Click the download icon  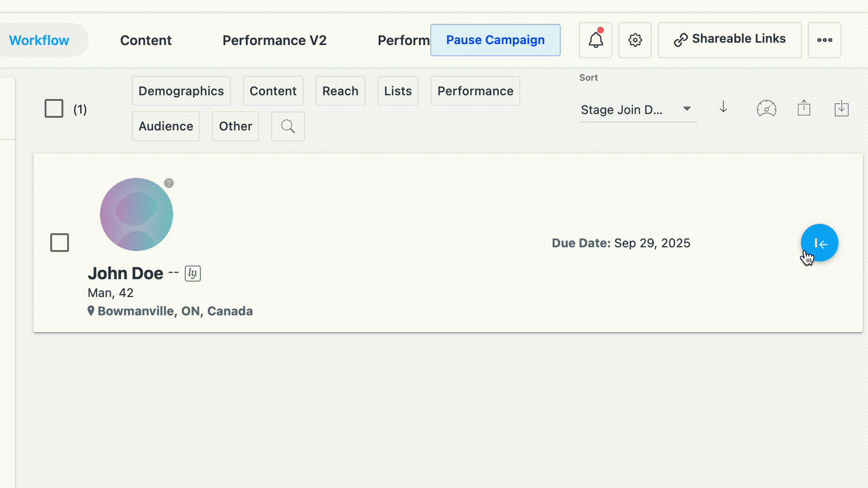pos(841,108)
